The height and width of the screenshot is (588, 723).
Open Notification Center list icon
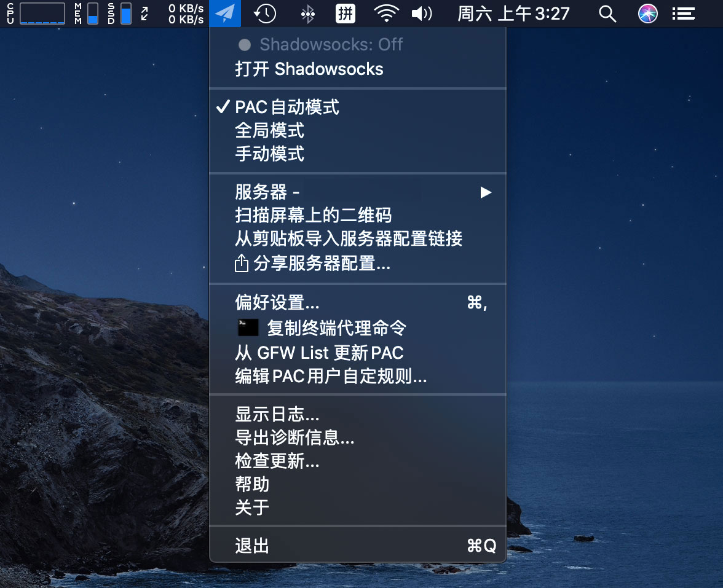[684, 14]
